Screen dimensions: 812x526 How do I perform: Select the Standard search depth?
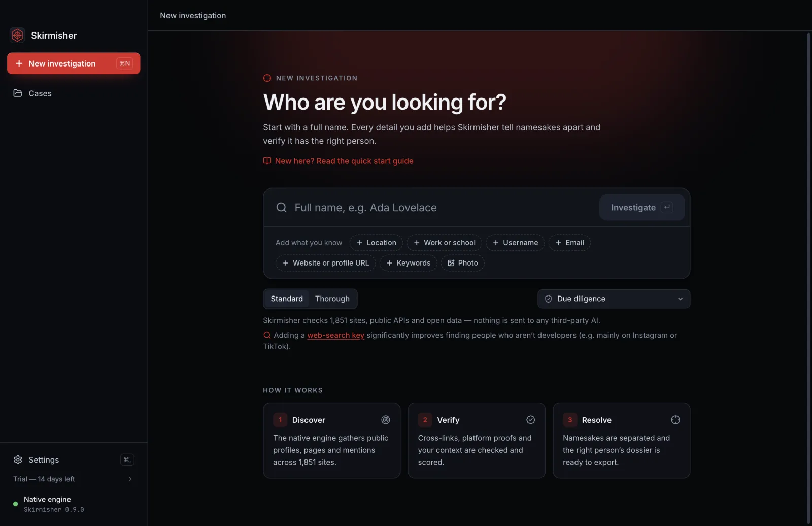(287, 299)
